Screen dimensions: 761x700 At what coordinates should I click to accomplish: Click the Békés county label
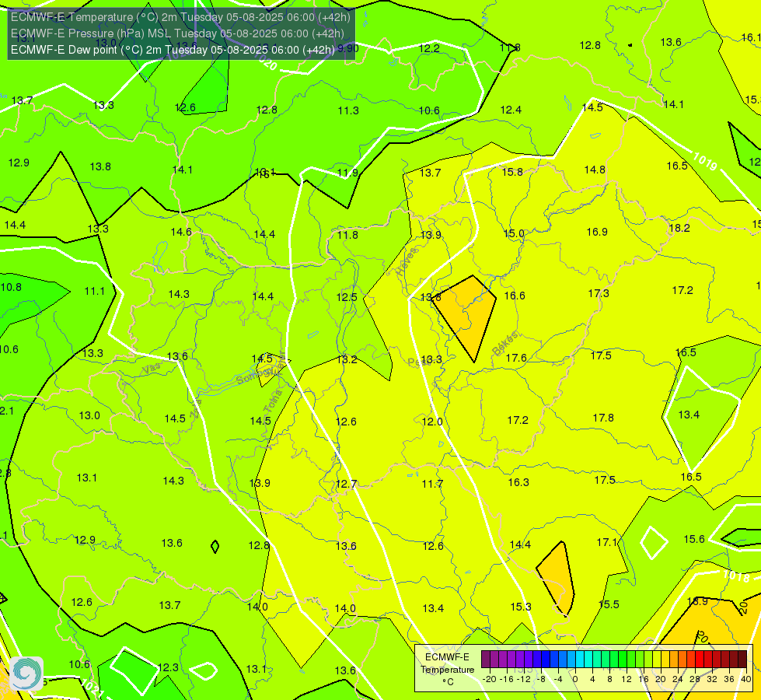pyautogui.click(x=504, y=344)
